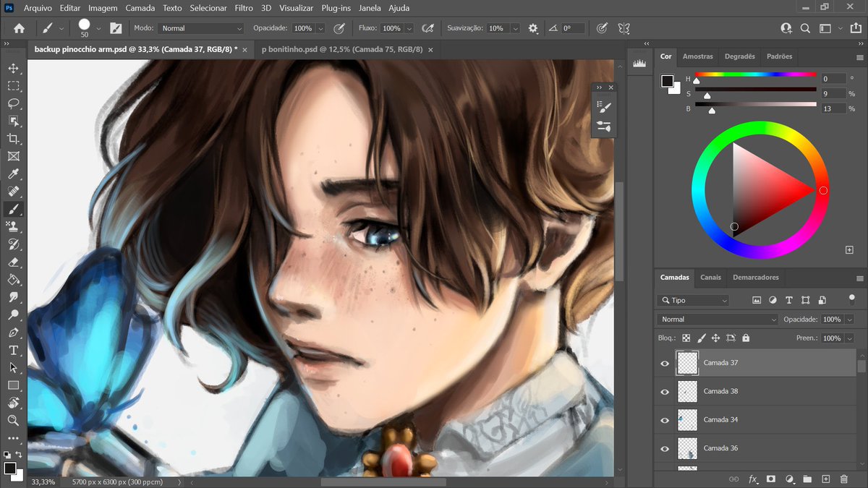
Task: Switch to p bonitinho.psd document tab
Action: (341, 50)
